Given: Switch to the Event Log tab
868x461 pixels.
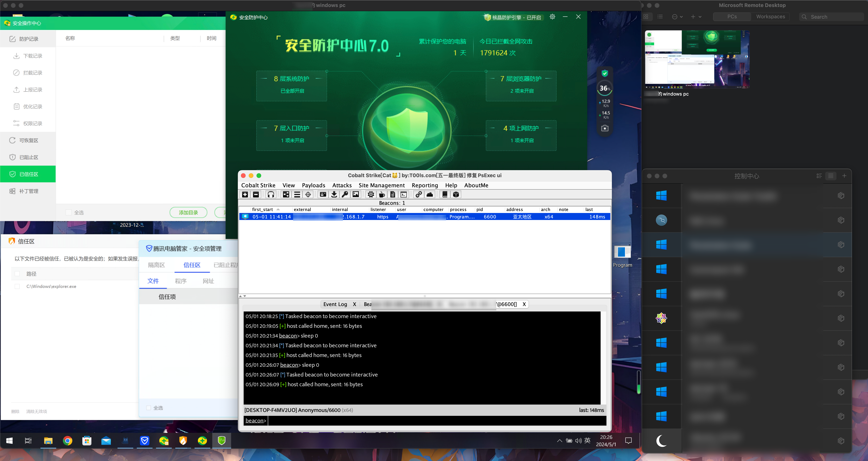Looking at the screenshot, I should click(335, 304).
